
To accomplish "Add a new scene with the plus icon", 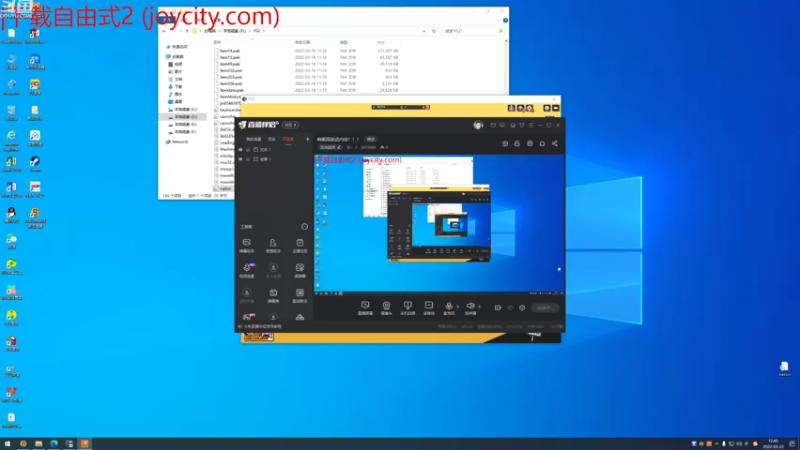I will pos(308,139).
